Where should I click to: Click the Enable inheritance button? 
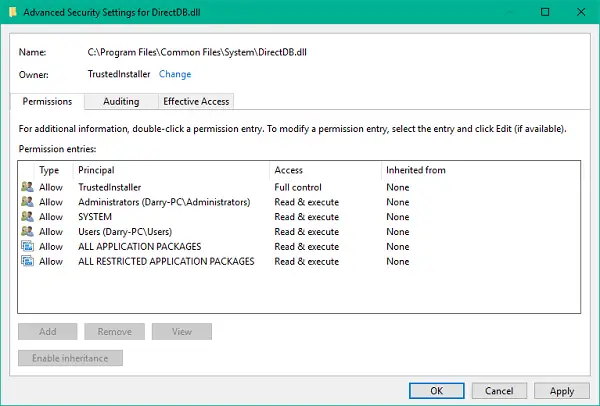[70, 358]
